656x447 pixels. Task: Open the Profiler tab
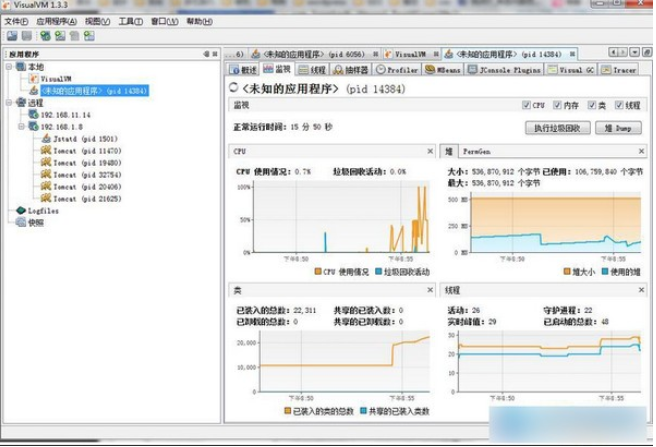(397, 70)
